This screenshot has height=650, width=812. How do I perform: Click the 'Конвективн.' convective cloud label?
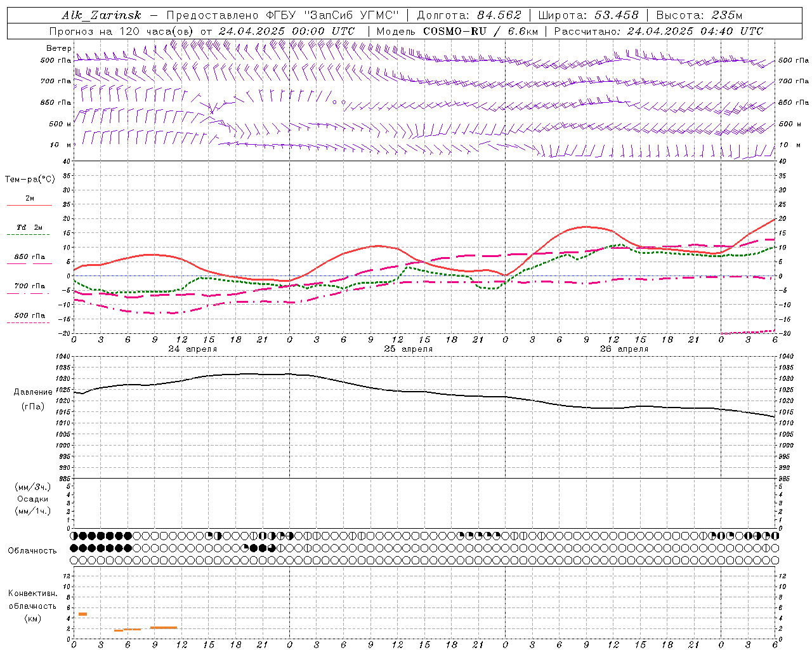[x=32, y=594]
